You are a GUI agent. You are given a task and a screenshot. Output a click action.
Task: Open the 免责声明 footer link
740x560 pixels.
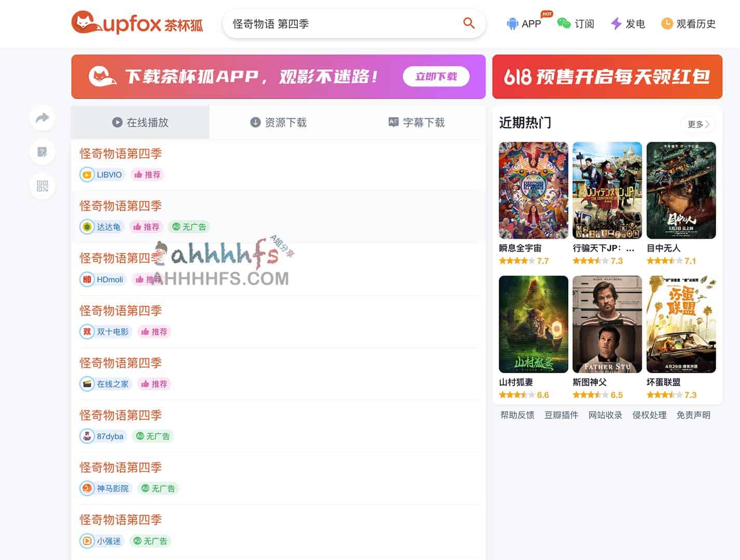point(693,415)
